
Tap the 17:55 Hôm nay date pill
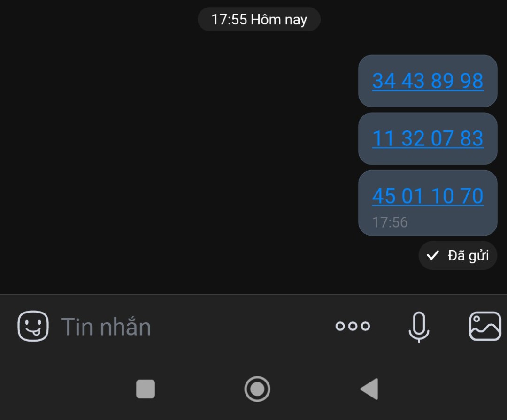tap(259, 19)
